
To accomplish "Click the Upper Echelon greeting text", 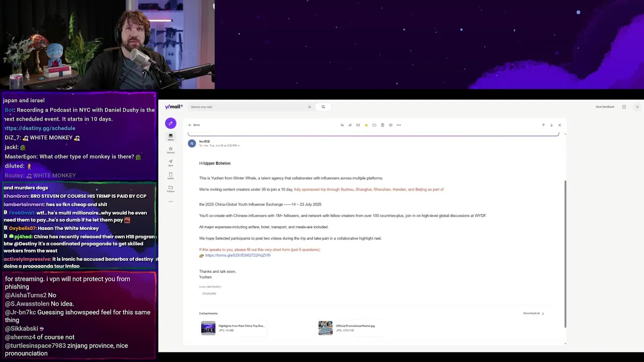I will click(217, 163).
